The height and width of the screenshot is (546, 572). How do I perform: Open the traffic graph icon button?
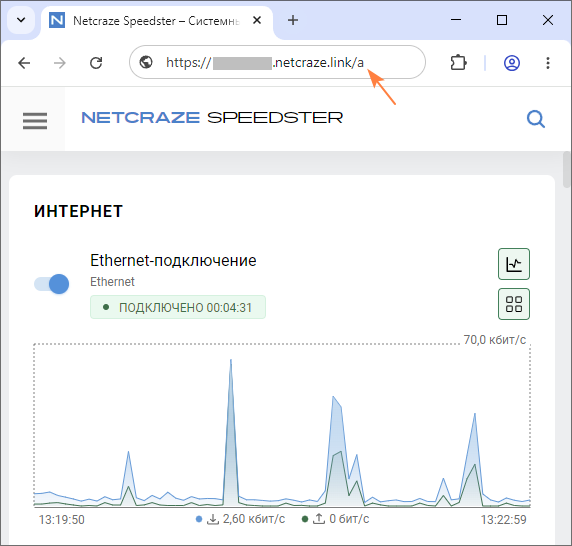(x=514, y=264)
